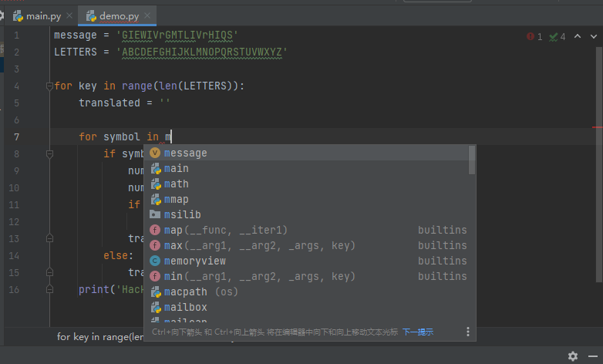Click 'range' in line 4

[137, 86]
